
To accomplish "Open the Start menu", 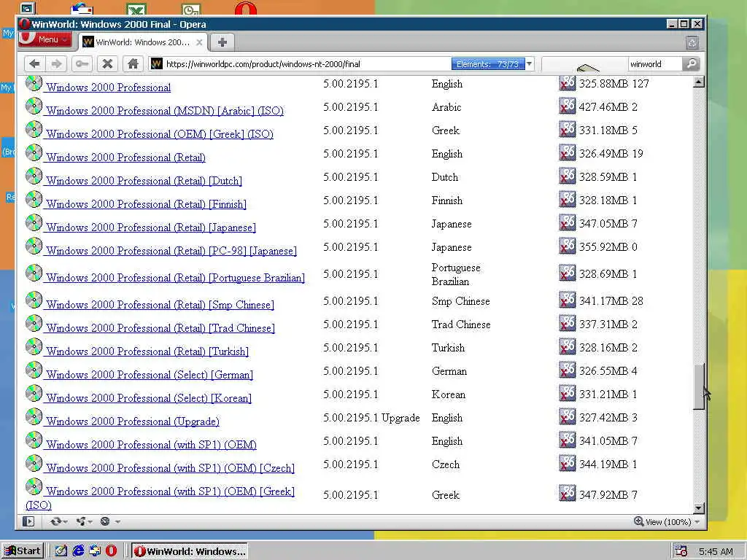I will 23,551.
